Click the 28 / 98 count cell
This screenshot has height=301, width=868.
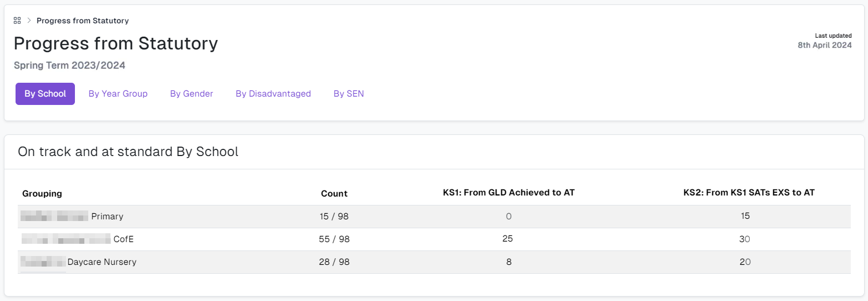coord(334,262)
